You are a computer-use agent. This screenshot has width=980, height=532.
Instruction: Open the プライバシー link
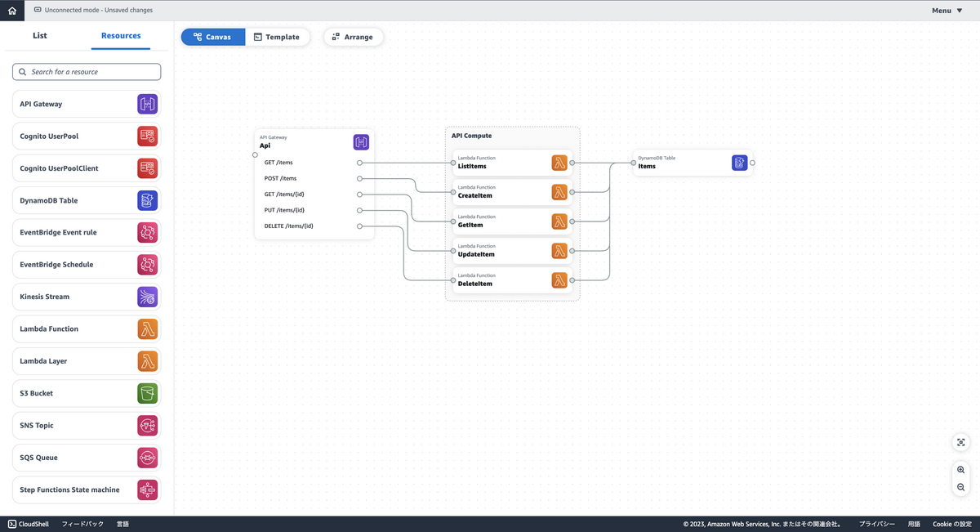(x=877, y=524)
